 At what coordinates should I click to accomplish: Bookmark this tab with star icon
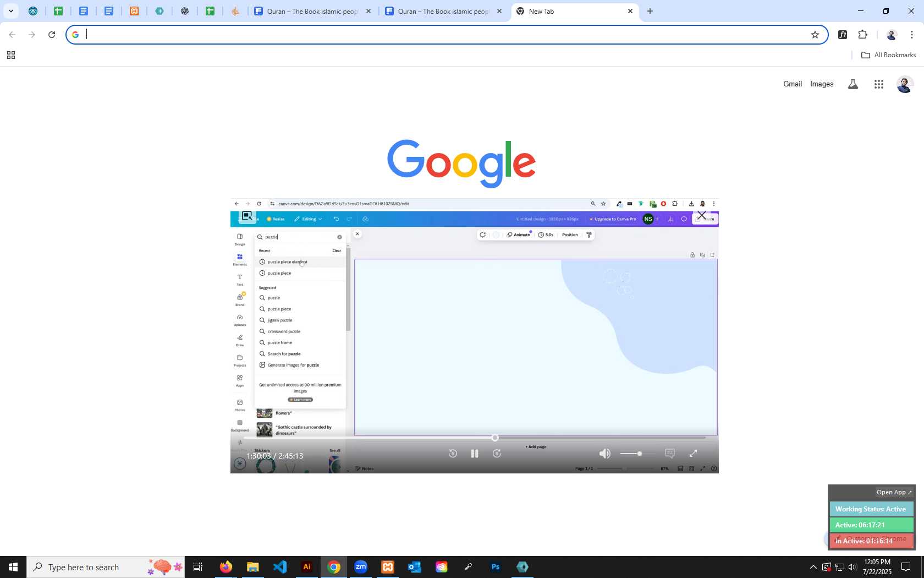(815, 35)
